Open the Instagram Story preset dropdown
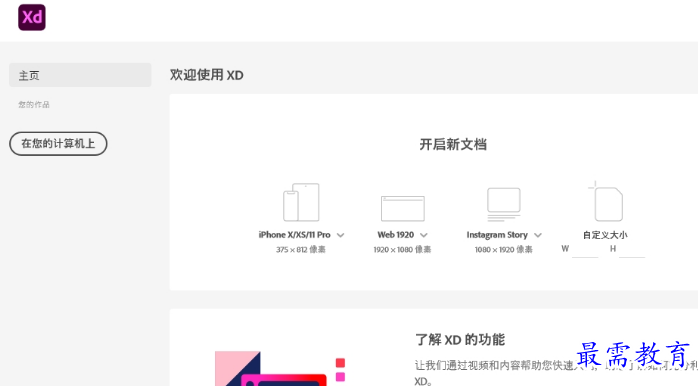This screenshot has width=698, height=386. 538,235
